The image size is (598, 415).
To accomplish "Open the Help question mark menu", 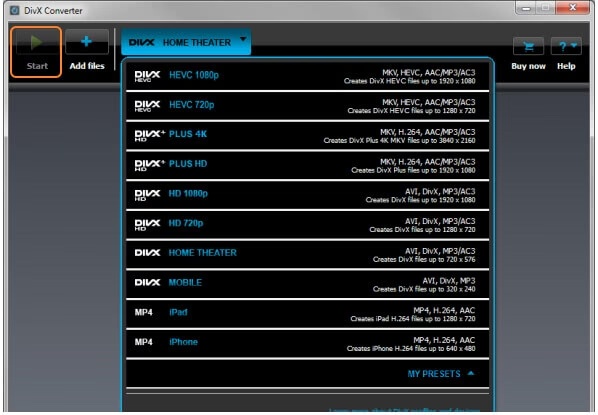I will (x=566, y=47).
